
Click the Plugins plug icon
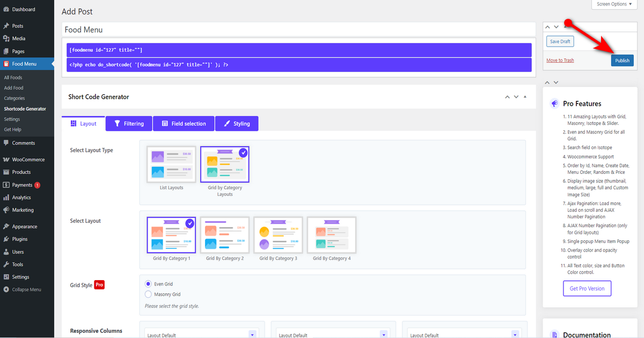click(6, 239)
